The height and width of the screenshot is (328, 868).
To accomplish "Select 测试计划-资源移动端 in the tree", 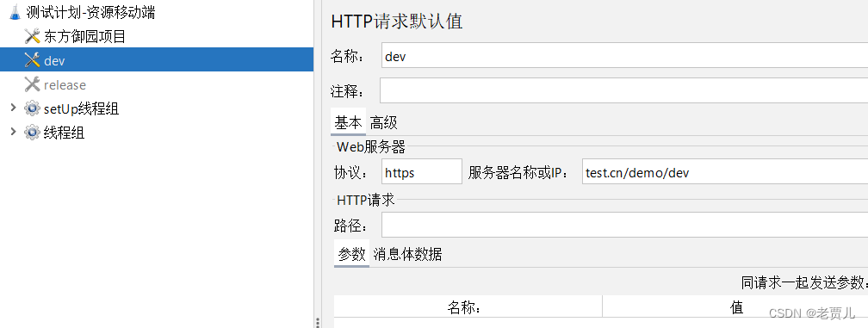I will (x=90, y=13).
